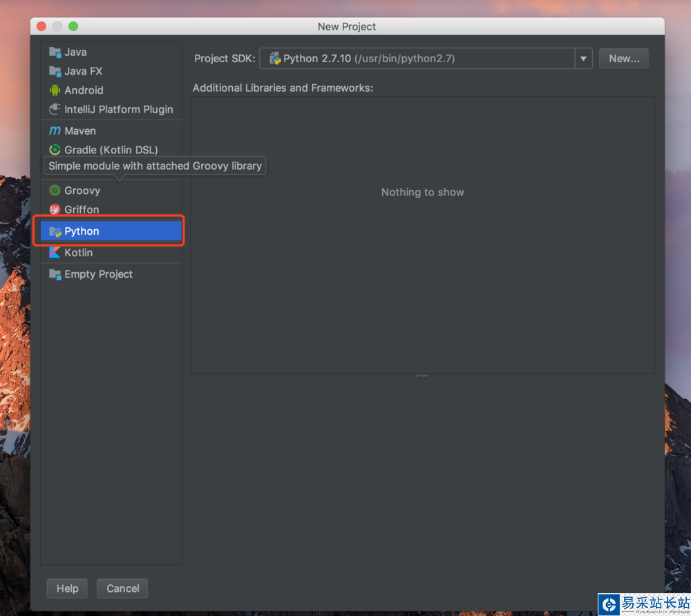Click the IntelliJ Platform Plugin plug icon
The height and width of the screenshot is (616, 691).
tap(55, 108)
